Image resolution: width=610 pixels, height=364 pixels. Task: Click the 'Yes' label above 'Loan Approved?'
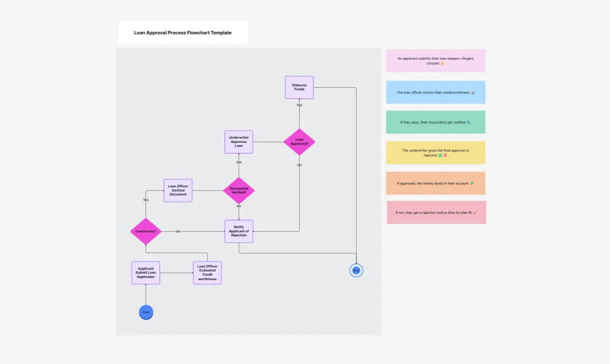click(299, 105)
